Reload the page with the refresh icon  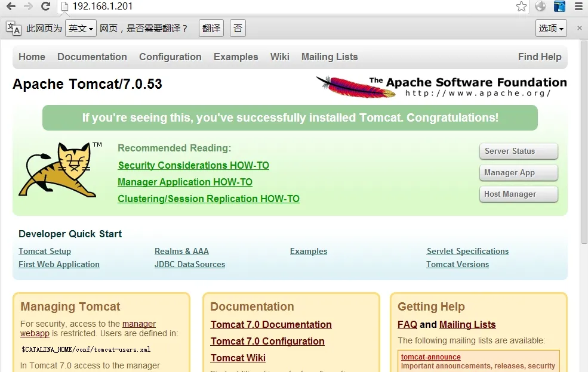click(46, 6)
